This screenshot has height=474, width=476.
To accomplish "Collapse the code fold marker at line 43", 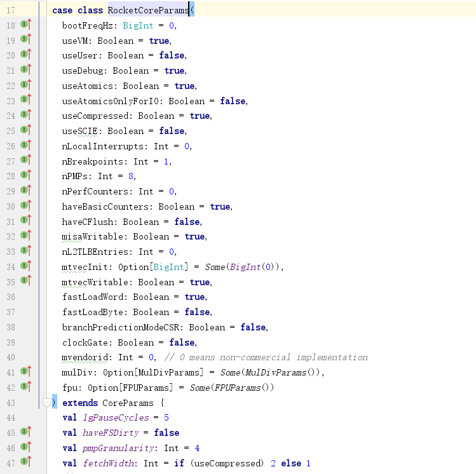I will coord(46,403).
